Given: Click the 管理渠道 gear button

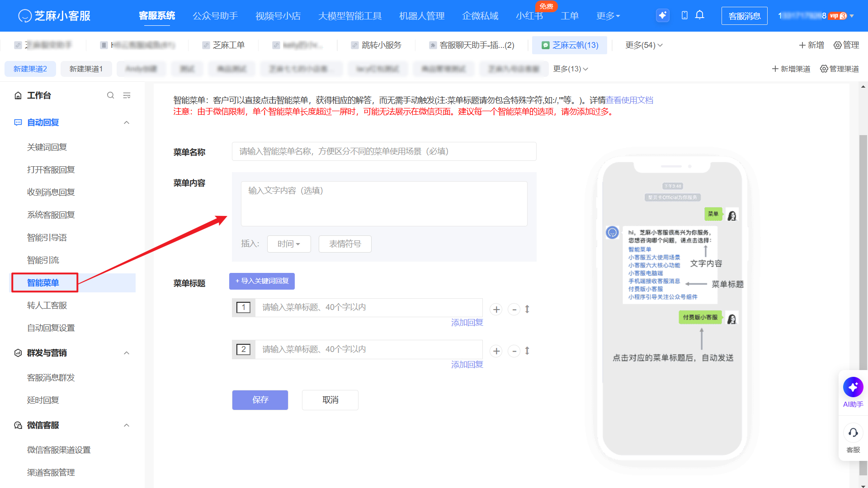Looking at the screenshot, I should click(x=840, y=69).
